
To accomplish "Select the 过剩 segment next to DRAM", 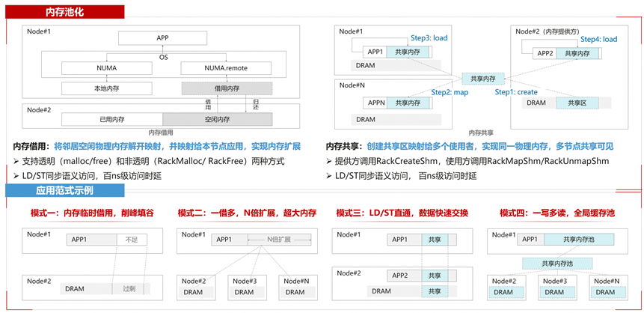I will tap(129, 289).
